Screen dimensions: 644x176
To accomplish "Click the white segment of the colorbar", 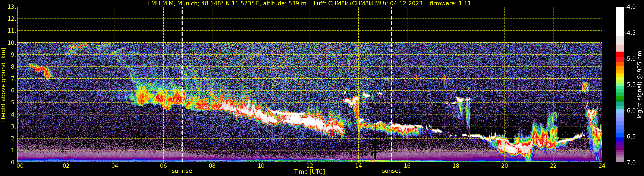I will [620, 22].
